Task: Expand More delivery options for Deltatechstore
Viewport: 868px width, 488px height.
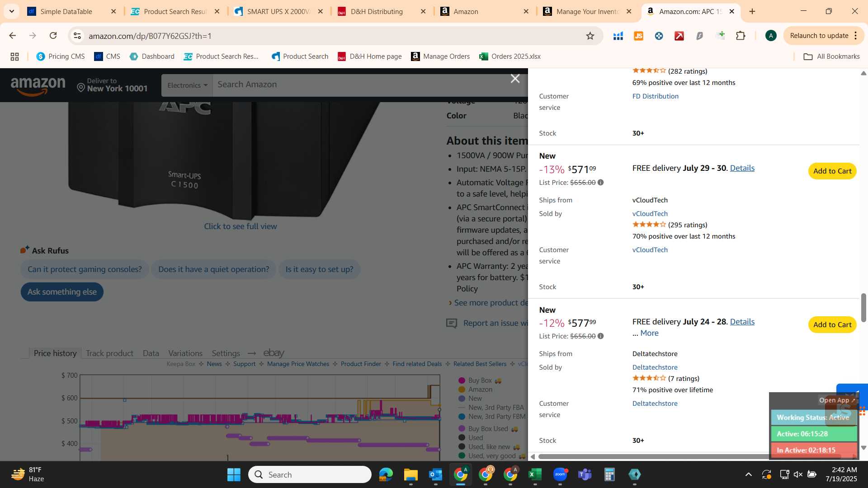Action: [649, 333]
